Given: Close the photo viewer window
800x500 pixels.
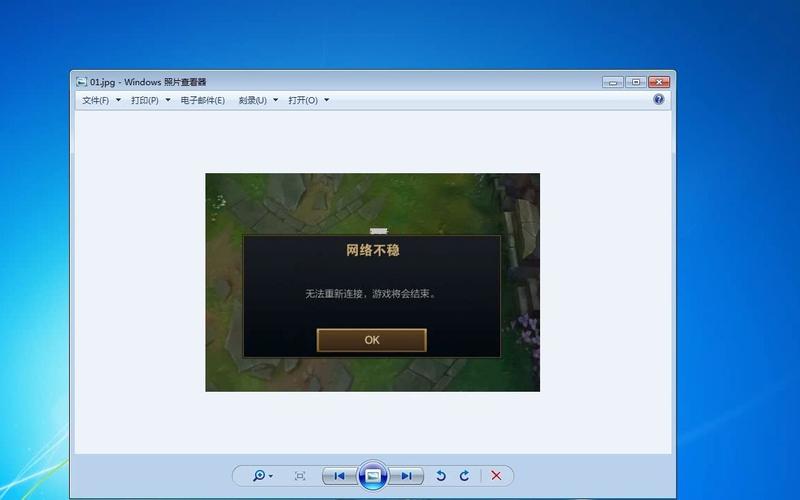Looking at the screenshot, I should 659,82.
